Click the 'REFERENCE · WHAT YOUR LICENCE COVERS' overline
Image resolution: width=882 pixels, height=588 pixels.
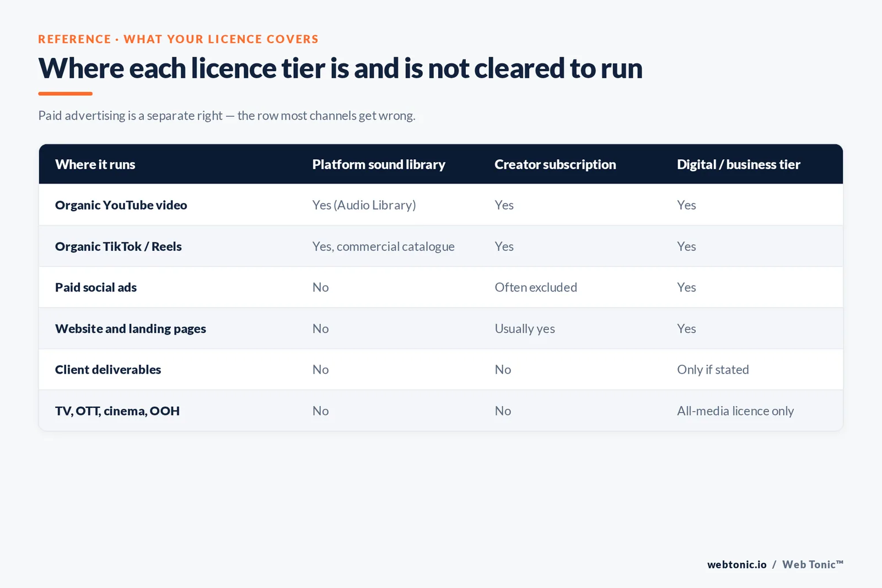pos(178,39)
